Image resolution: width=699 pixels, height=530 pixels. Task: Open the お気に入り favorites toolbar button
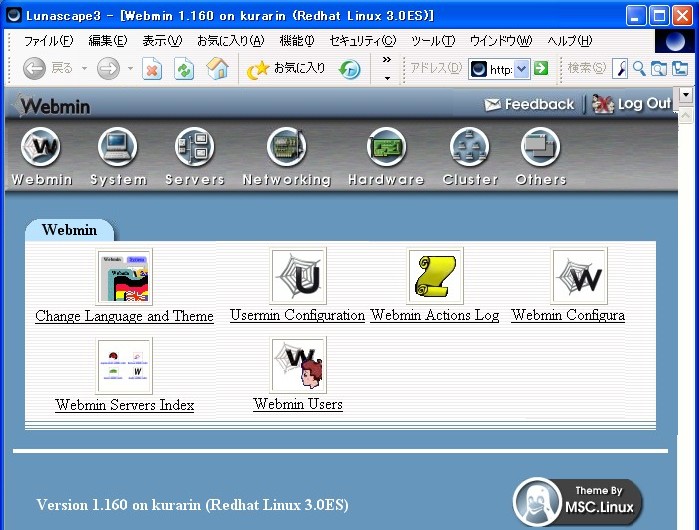286,69
